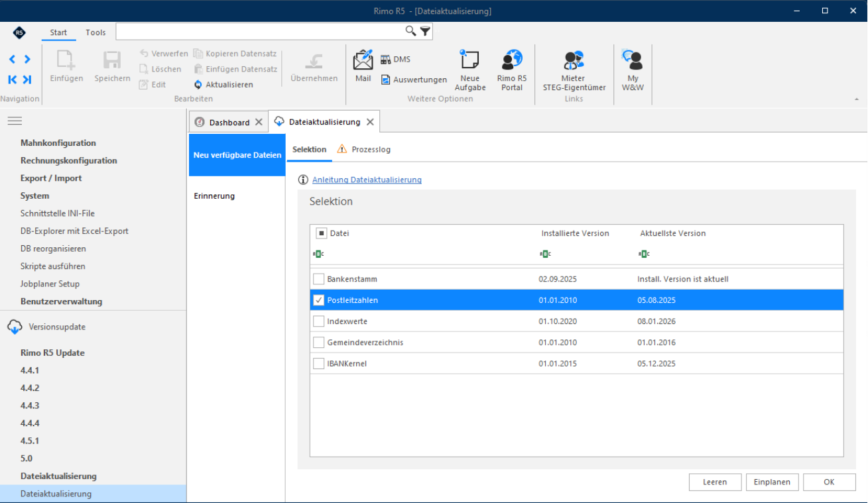
Task: Open Auswertungen reports
Action: pos(414,80)
